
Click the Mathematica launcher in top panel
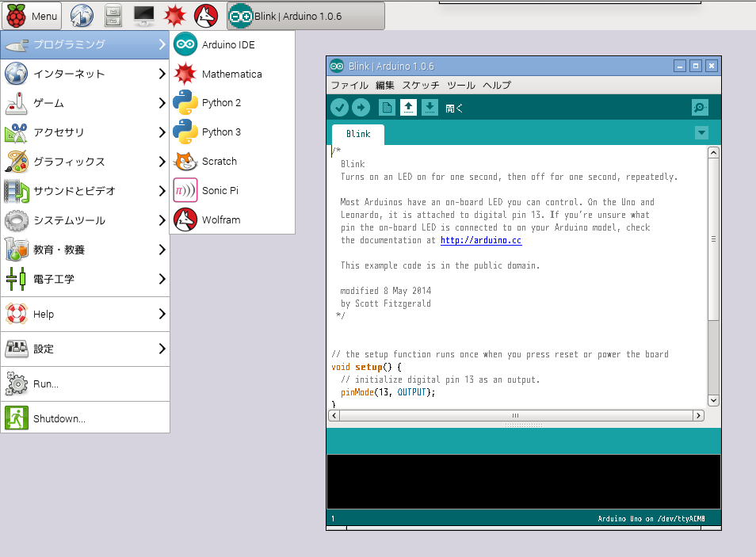click(174, 16)
